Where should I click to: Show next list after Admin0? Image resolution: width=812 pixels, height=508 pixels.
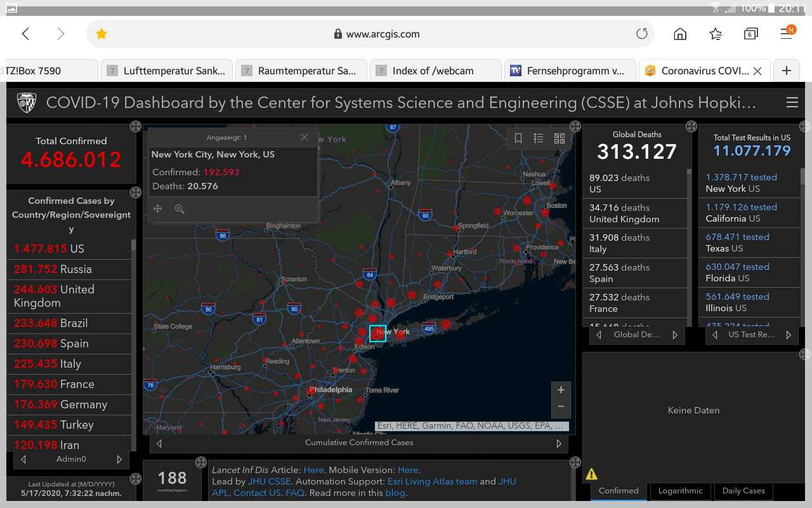119,459
